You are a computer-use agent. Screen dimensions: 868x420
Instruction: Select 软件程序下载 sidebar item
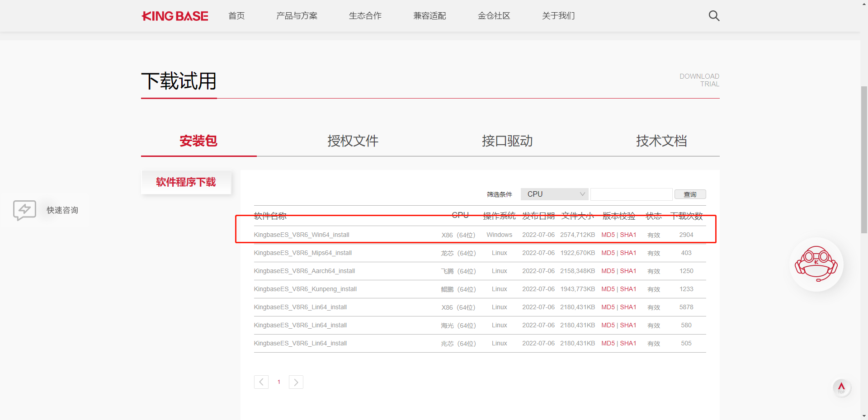186,182
